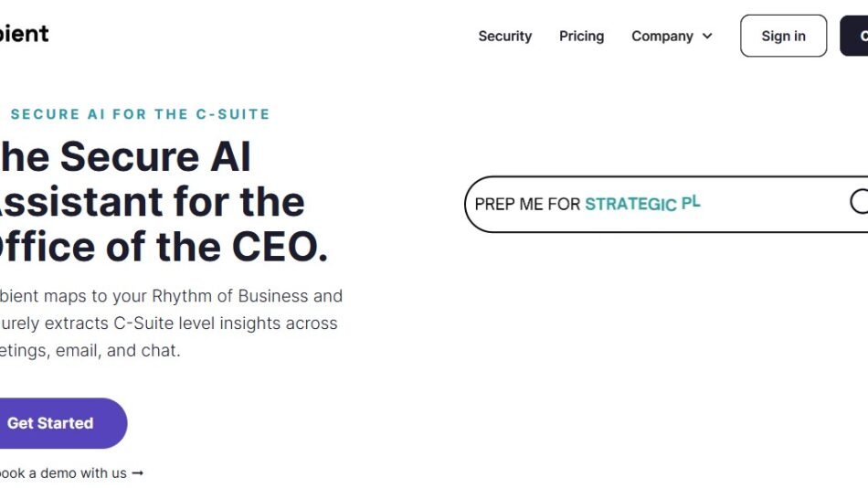Click the Ambient logo in the header
868x488 pixels.
[24, 34]
